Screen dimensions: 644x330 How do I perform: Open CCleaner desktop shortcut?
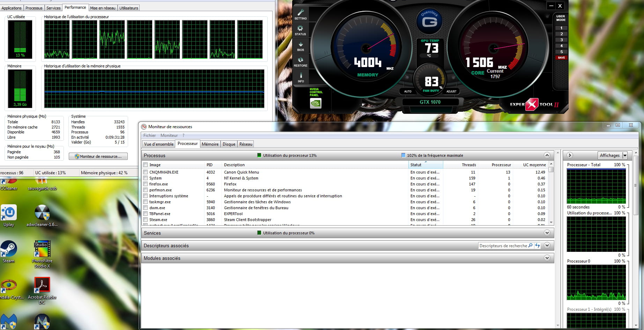click(x=9, y=184)
